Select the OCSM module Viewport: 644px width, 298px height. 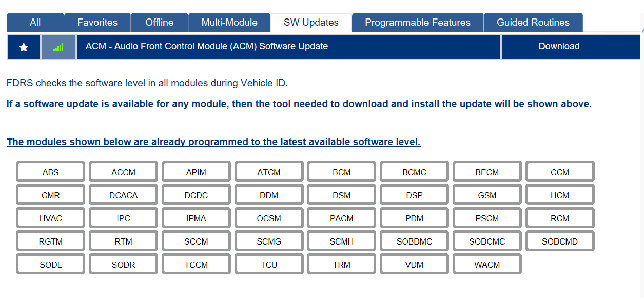(x=269, y=218)
